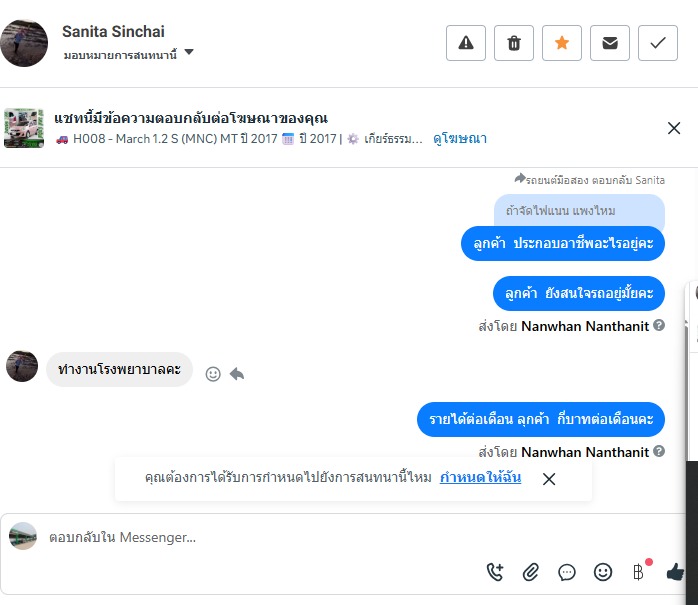
Task: Start a call with phone icon
Action: click(x=495, y=572)
